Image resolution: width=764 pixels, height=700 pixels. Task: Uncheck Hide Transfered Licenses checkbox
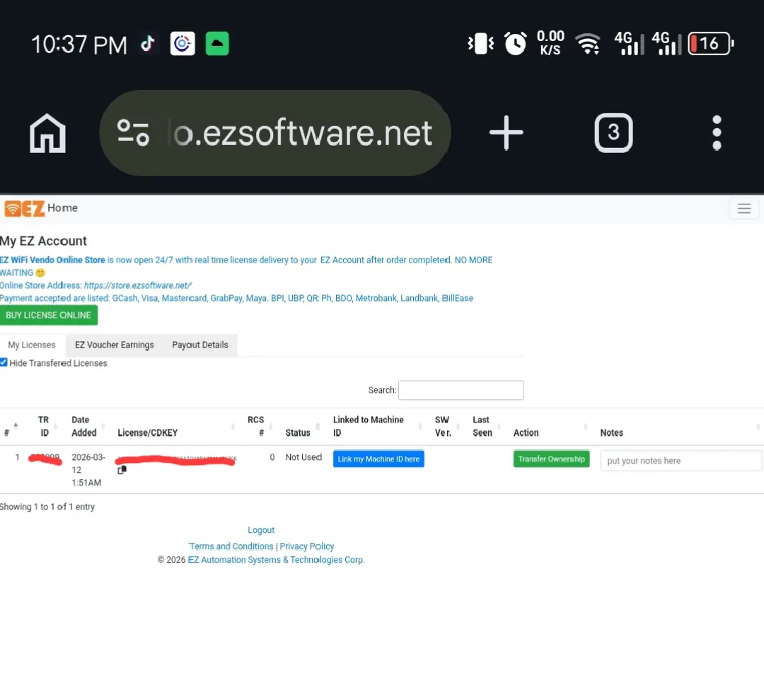(x=4, y=362)
